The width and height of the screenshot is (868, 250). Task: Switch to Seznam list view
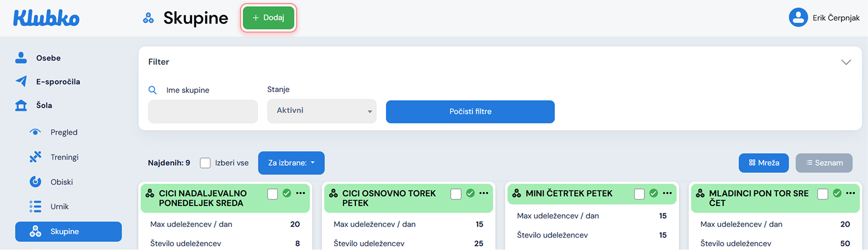pyautogui.click(x=824, y=163)
